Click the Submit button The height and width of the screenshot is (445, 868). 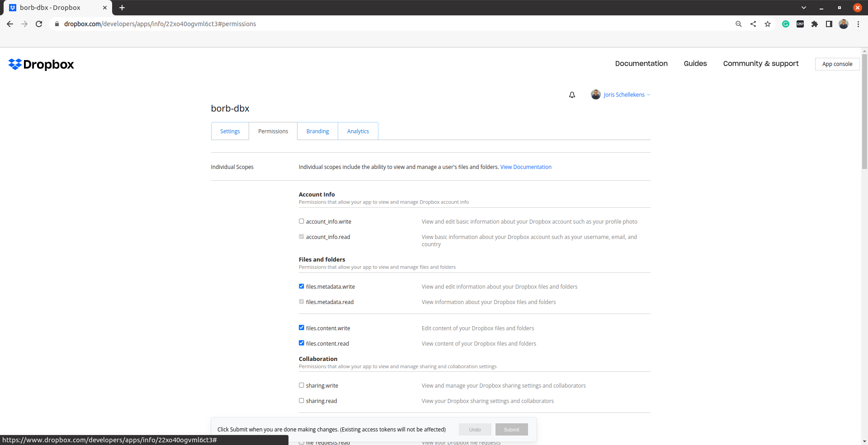point(512,430)
